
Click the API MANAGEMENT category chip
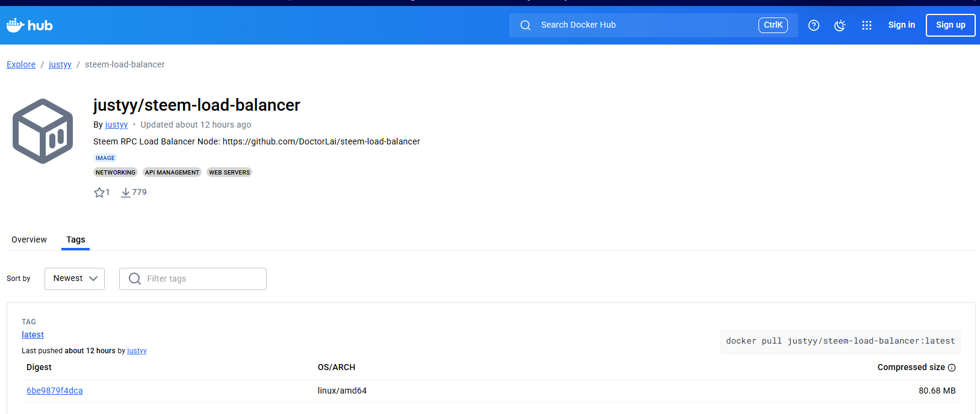coord(172,173)
